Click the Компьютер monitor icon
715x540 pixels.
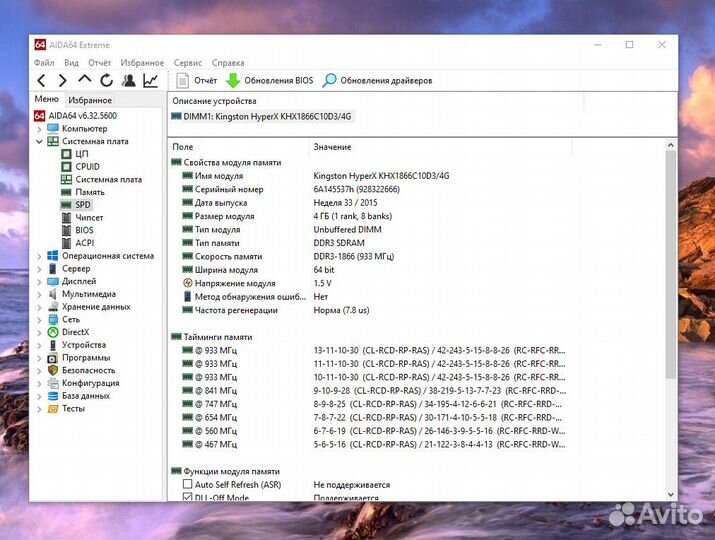click(x=53, y=128)
